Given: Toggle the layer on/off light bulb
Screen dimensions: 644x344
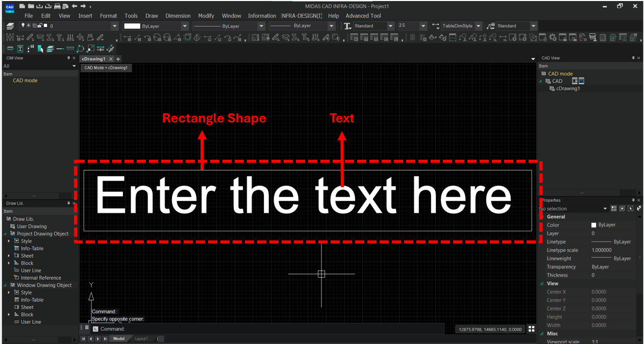Looking at the screenshot, I should coord(22,26).
